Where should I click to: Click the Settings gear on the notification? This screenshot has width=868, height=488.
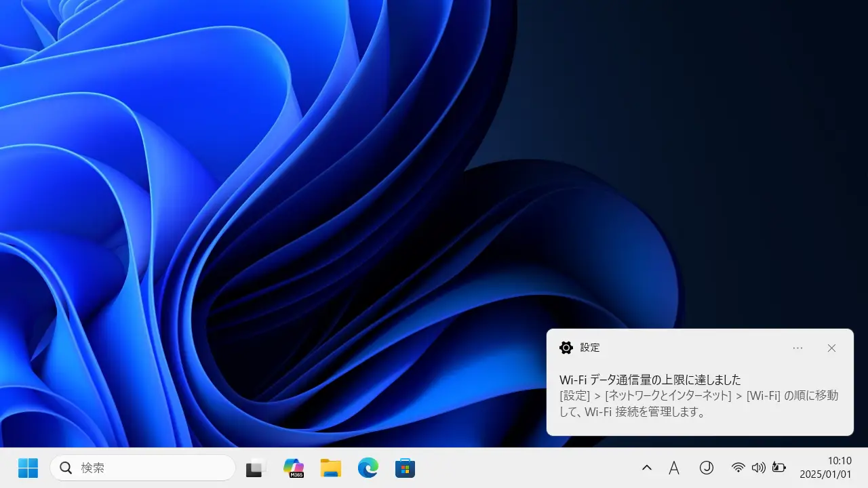tap(566, 348)
